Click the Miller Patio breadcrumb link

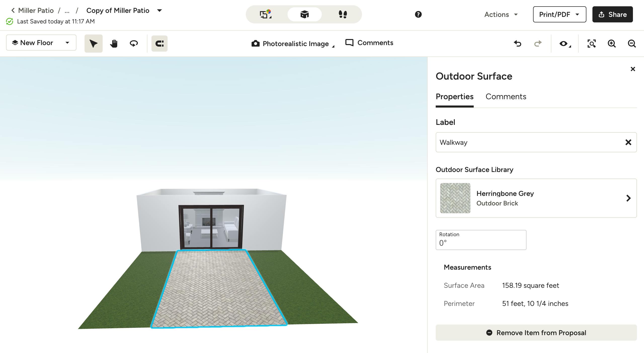point(36,11)
